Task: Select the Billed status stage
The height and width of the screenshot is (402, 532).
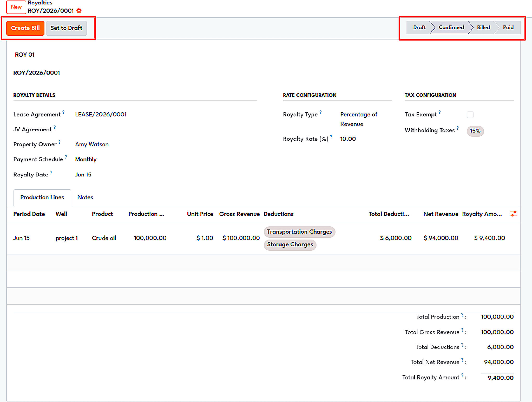Action: [x=483, y=27]
